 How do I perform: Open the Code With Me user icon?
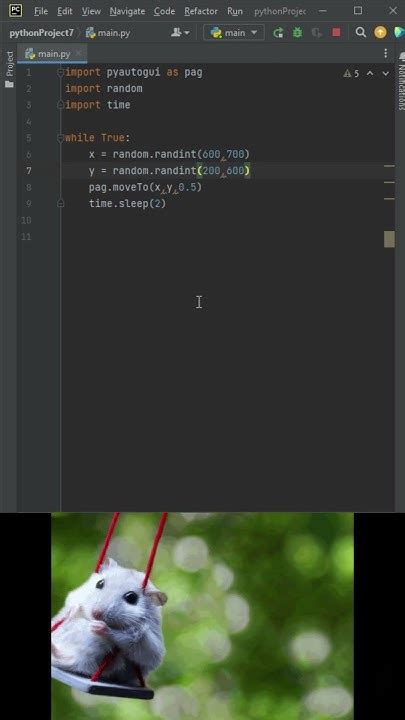pos(180,33)
